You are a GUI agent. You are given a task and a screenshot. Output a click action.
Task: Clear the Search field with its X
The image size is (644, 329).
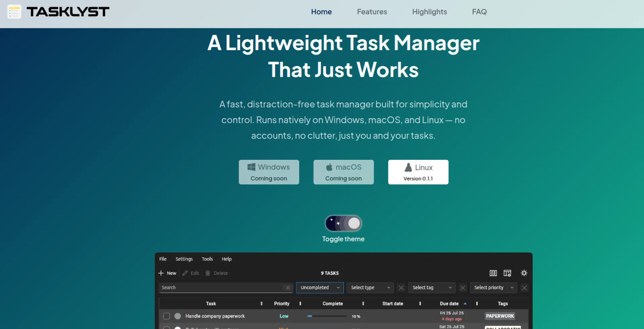point(288,288)
